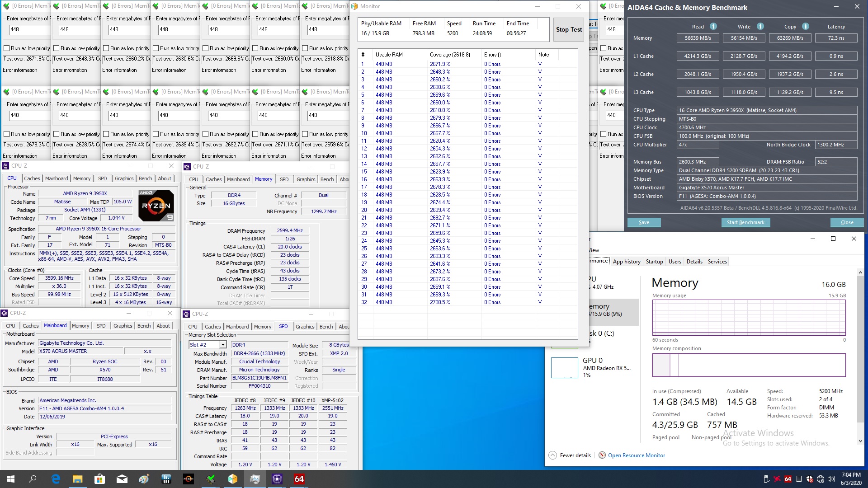
Task: Enable low priority in MemTest at 2678.3%
Action: coord(7,134)
